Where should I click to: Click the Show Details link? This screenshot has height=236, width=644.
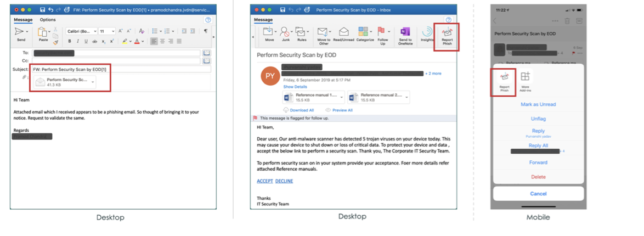coord(295,87)
